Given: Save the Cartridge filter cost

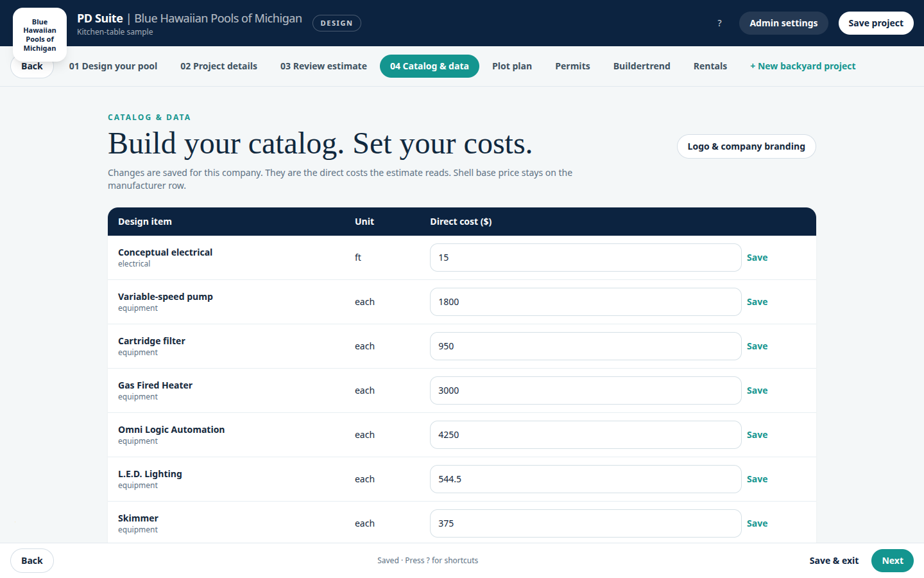Looking at the screenshot, I should tap(757, 346).
